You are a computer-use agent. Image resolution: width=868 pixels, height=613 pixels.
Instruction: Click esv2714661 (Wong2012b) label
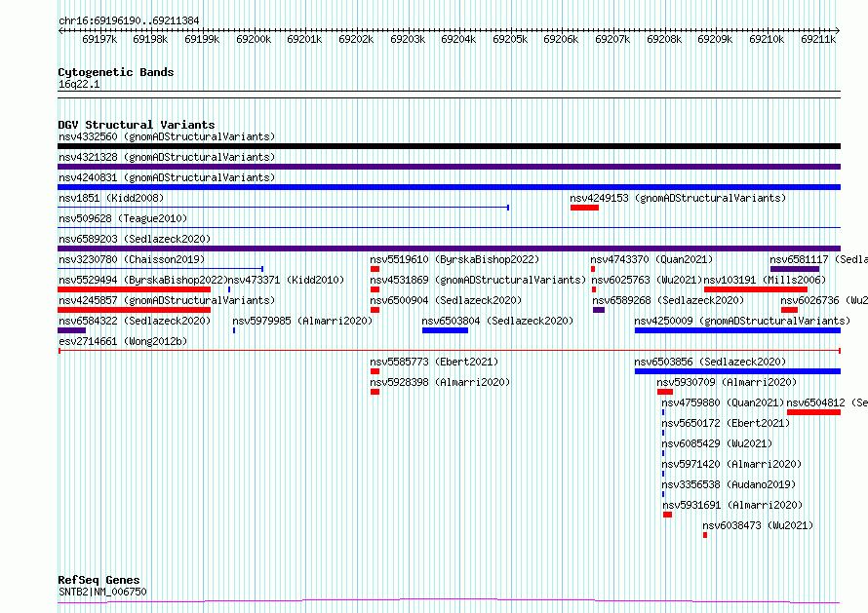coord(123,341)
